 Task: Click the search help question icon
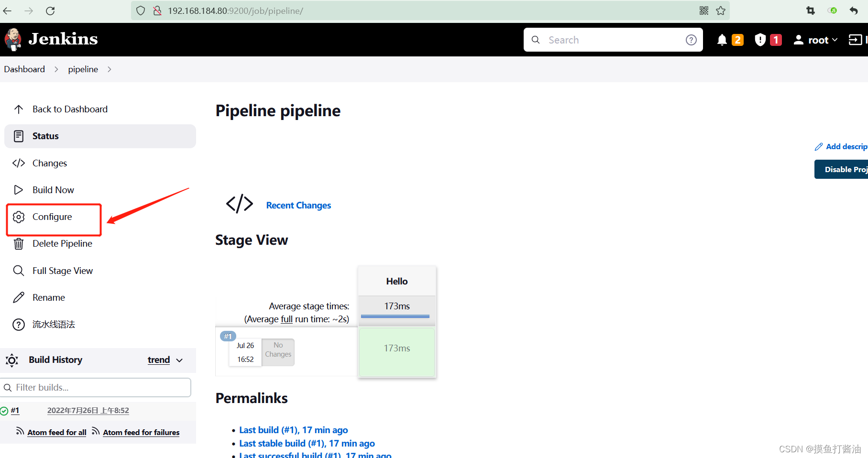(691, 40)
